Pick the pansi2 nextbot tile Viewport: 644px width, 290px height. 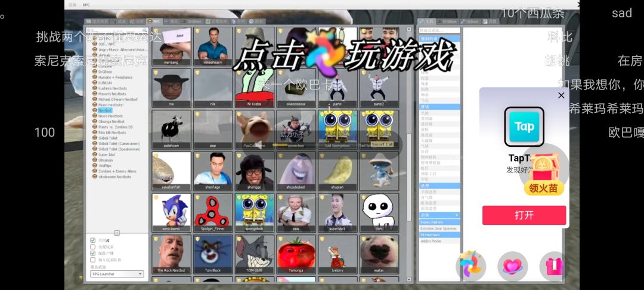coord(379,88)
